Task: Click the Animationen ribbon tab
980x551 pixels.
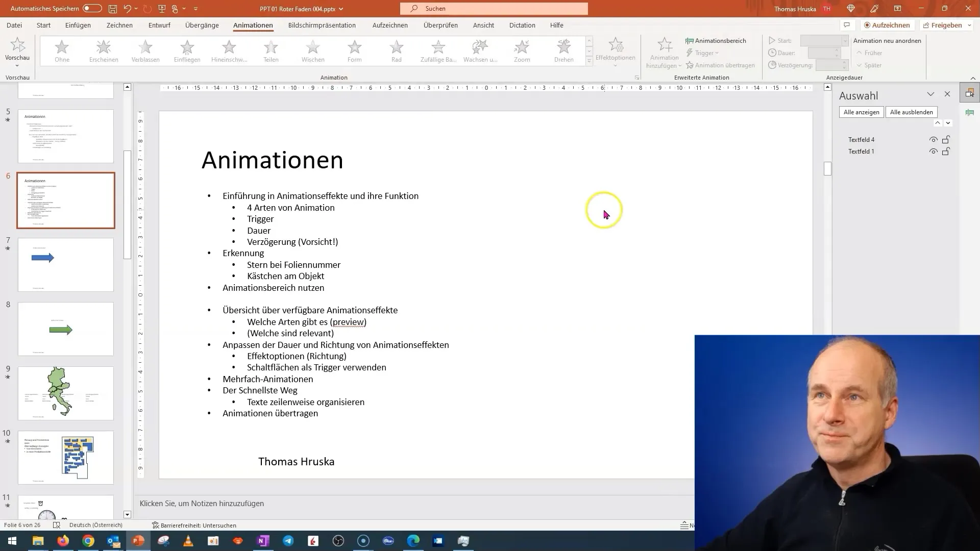Action: tap(253, 25)
